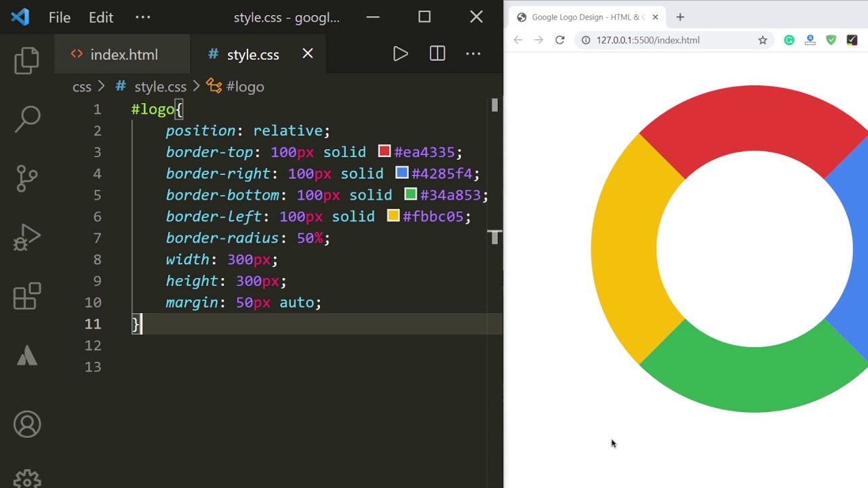Open the green #34a853 color picker
Image resolution: width=868 pixels, height=488 pixels.
pos(411,195)
